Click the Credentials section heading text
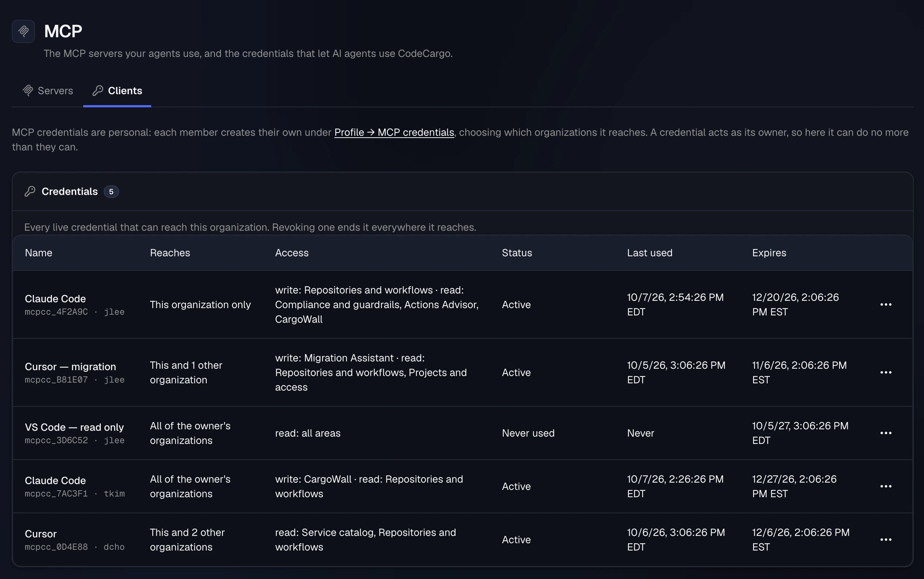Image resolution: width=924 pixels, height=579 pixels. tap(69, 191)
